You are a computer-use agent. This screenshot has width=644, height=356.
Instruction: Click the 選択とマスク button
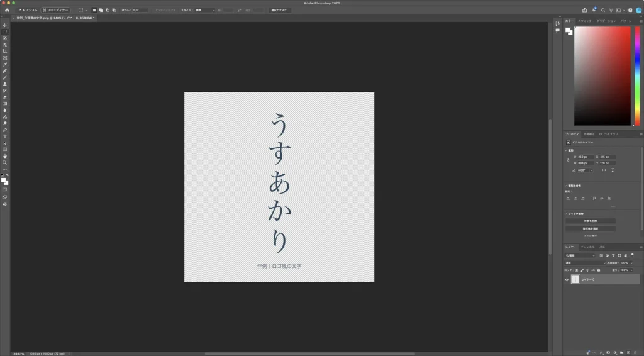point(280,10)
